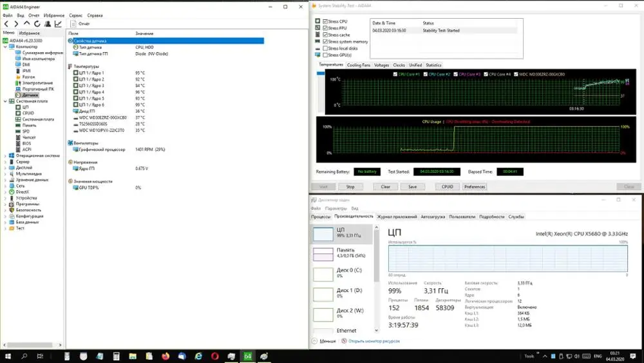Image resolution: width=644 pixels, height=363 pixels.
Task: Select Память thumbnail in Task Manager
Action: tap(324, 254)
